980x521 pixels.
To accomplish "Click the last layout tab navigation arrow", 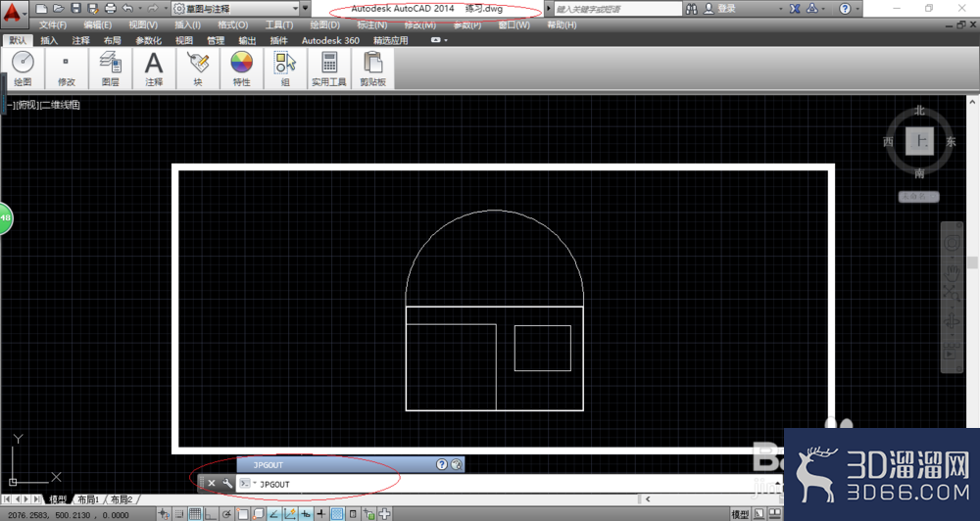I will 37,499.
